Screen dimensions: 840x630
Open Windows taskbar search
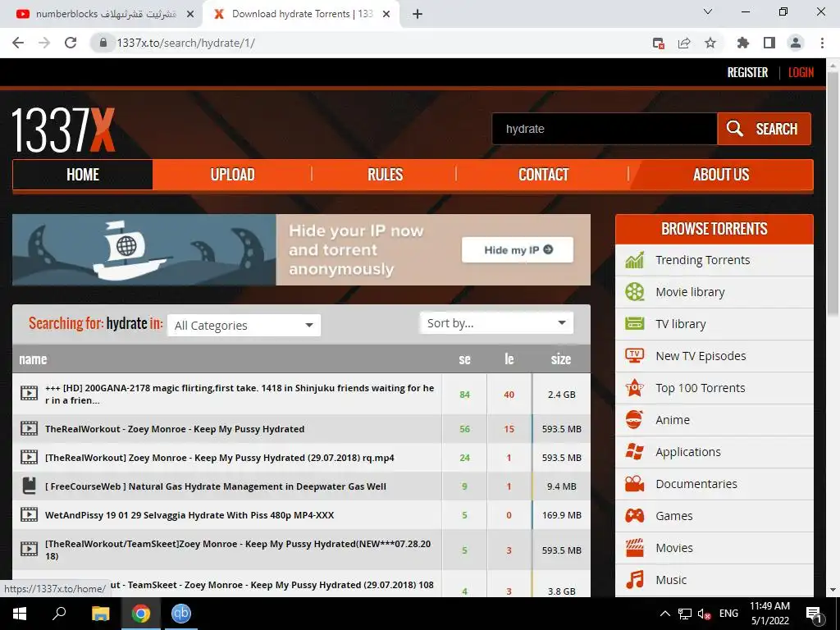tap(59, 613)
